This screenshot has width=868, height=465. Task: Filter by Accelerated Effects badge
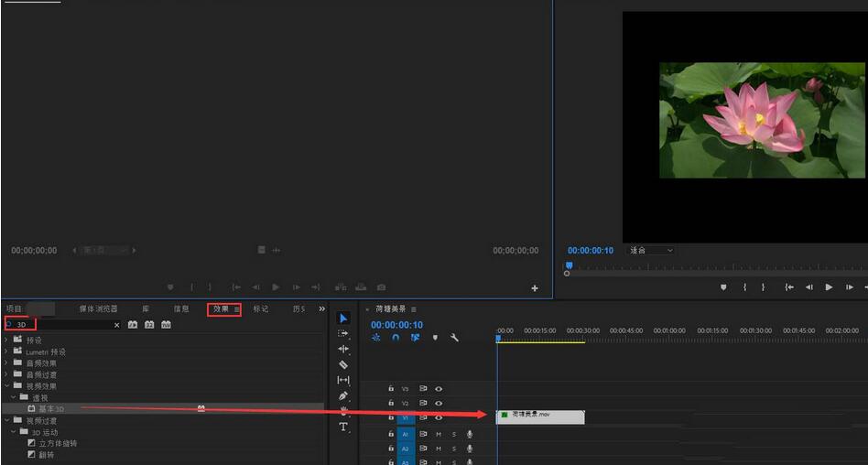pyautogui.click(x=132, y=325)
